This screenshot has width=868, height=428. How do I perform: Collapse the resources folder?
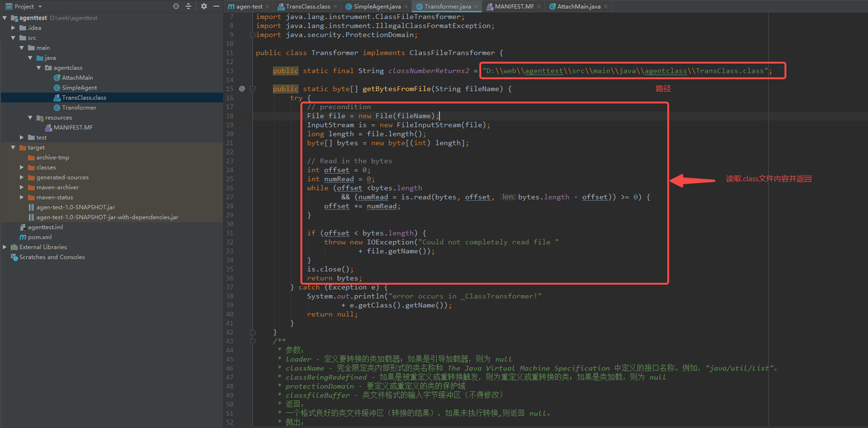click(x=31, y=117)
